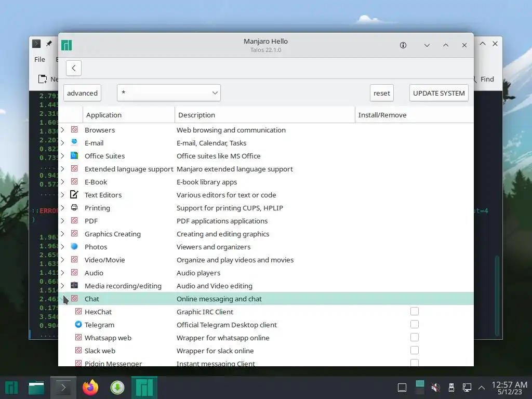Expand hidden system tray icons arrow
532x399 pixels.
point(482,387)
